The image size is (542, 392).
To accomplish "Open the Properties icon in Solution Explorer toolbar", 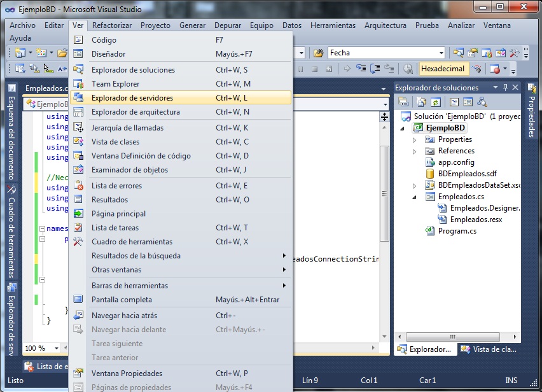I will 404,102.
